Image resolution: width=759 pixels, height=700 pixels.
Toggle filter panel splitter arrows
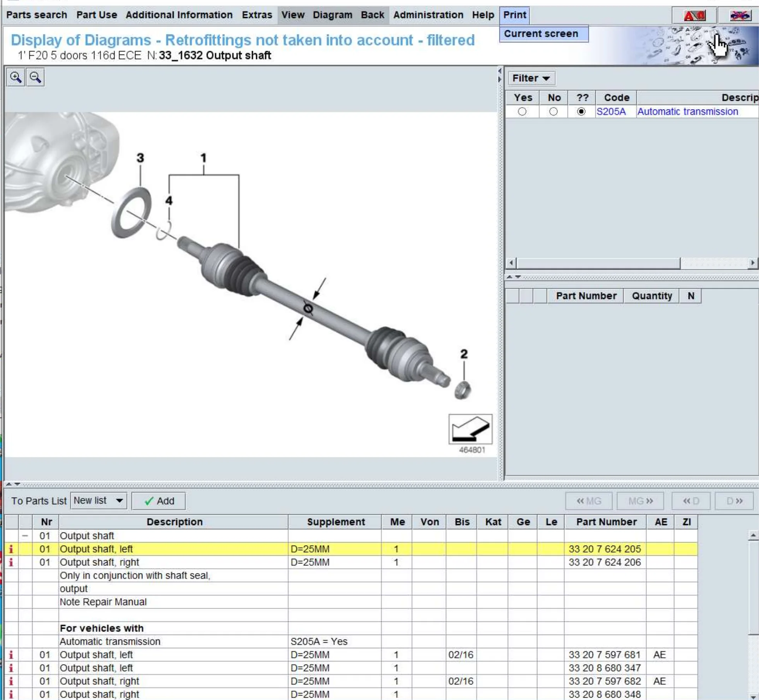point(514,277)
